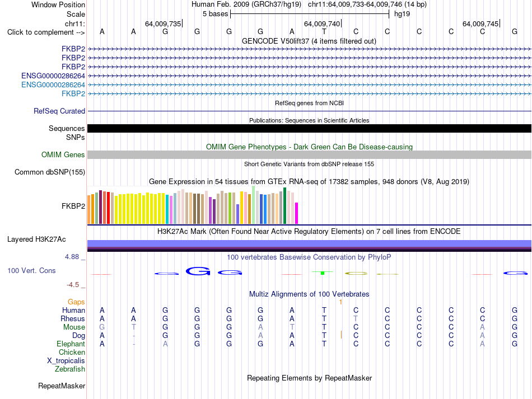Open the OMIM Genes track label
The height and width of the screenshot is (399, 532).
coord(63,154)
